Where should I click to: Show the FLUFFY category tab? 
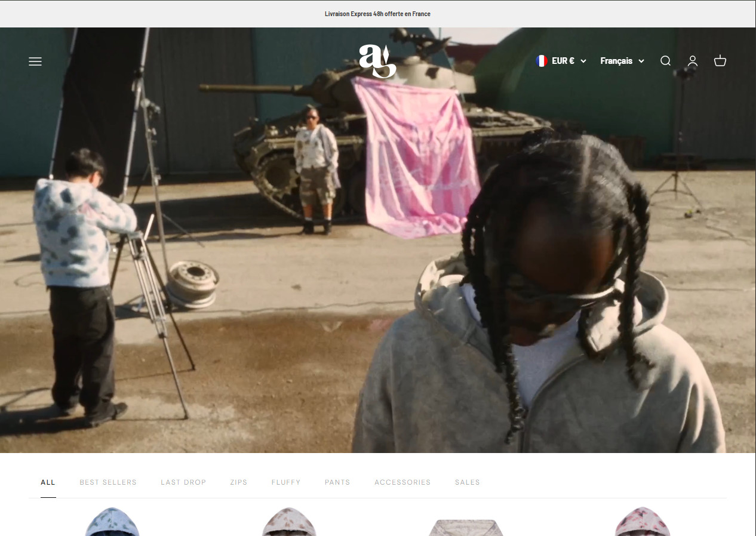[x=286, y=482]
